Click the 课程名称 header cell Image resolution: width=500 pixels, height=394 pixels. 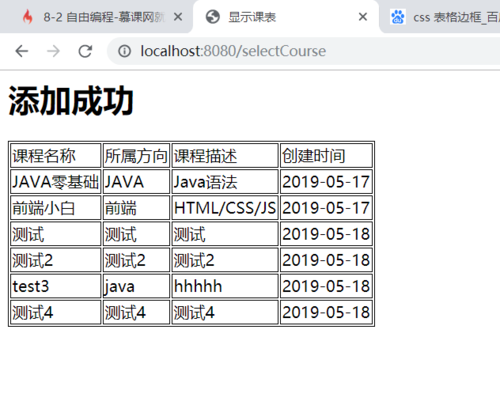(55, 155)
